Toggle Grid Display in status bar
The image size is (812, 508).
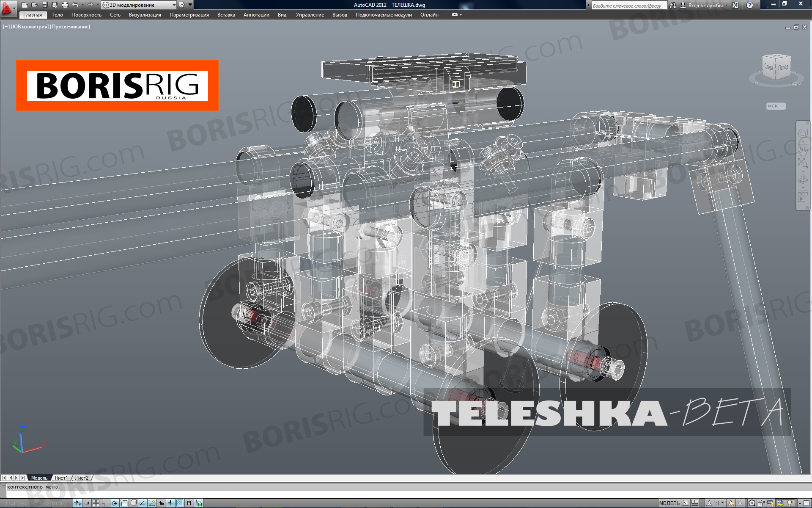(96, 503)
